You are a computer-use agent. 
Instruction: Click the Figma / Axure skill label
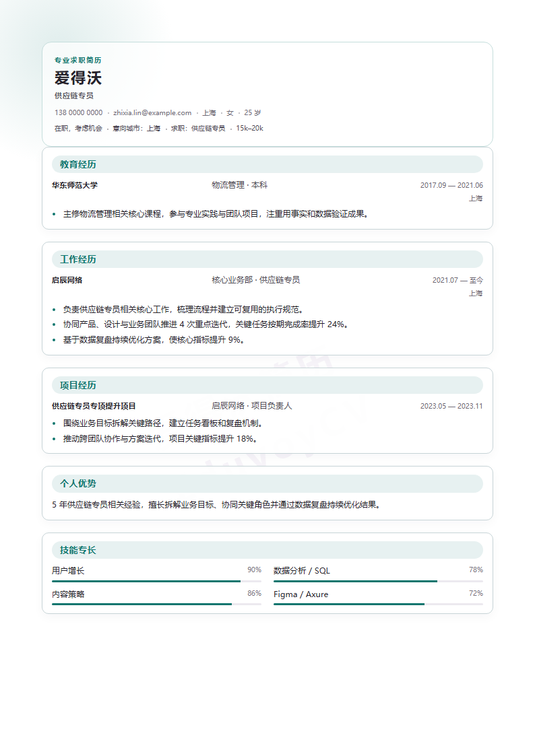301,594
